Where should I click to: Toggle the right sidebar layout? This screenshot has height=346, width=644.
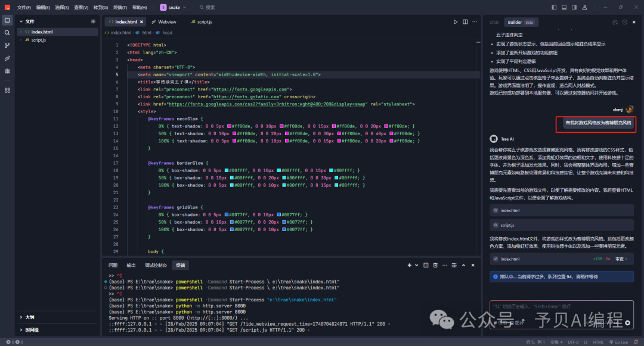point(573,7)
